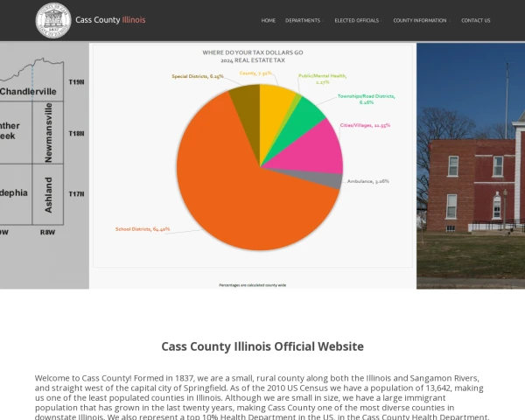
Task: Click the 'T18N' map label
Action: 76,134
